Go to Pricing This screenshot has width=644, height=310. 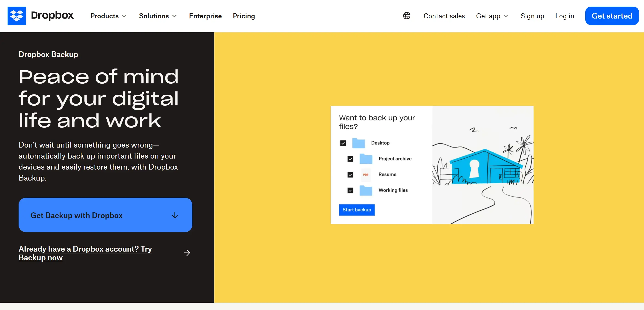click(244, 16)
